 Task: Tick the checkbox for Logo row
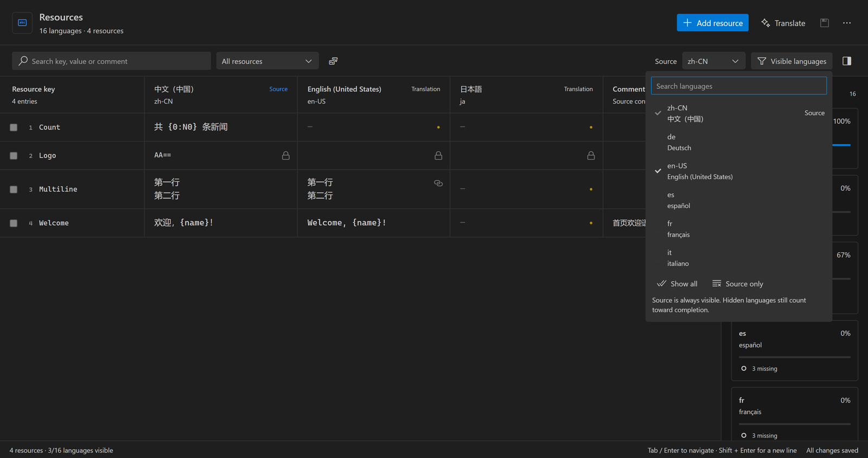(x=14, y=156)
